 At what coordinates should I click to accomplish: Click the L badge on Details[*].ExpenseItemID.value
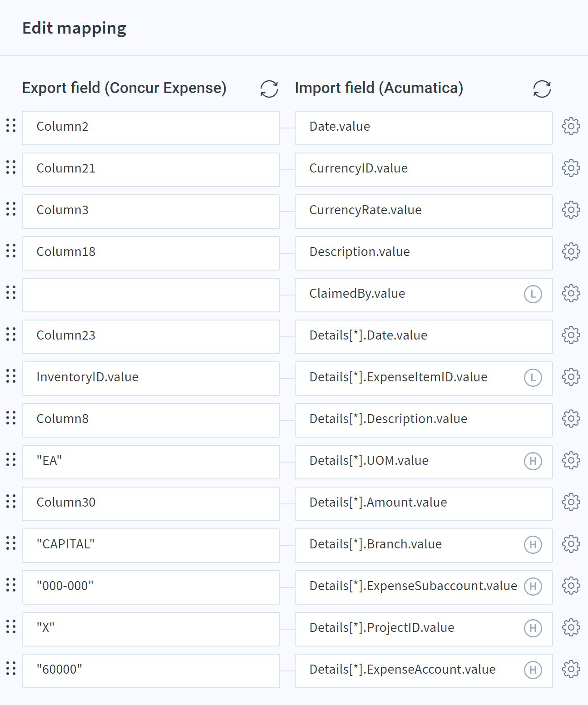click(533, 378)
